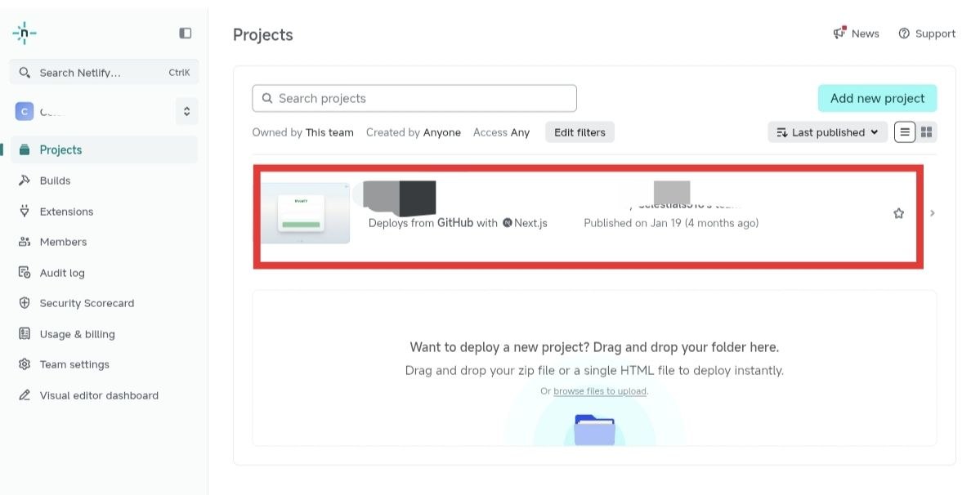
Task: Click Owned by This team filter
Action: coord(303,132)
